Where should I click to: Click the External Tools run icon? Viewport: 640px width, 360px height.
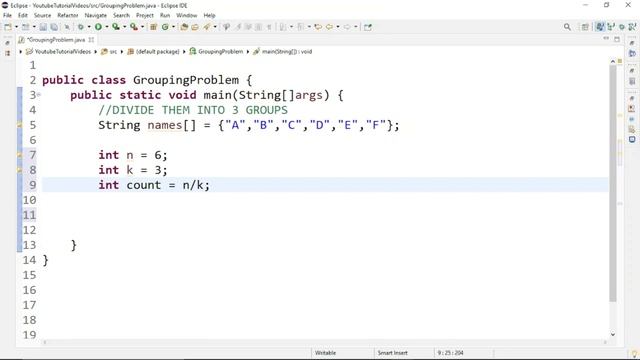(134, 27)
